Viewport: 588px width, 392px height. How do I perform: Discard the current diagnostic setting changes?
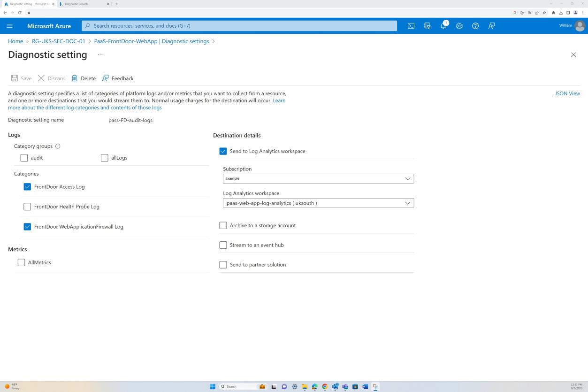click(51, 78)
